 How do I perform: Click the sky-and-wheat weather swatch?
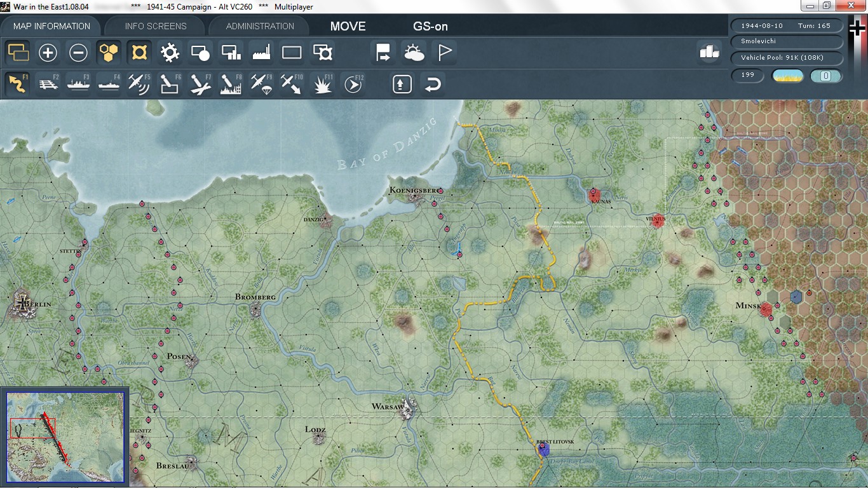coord(787,76)
